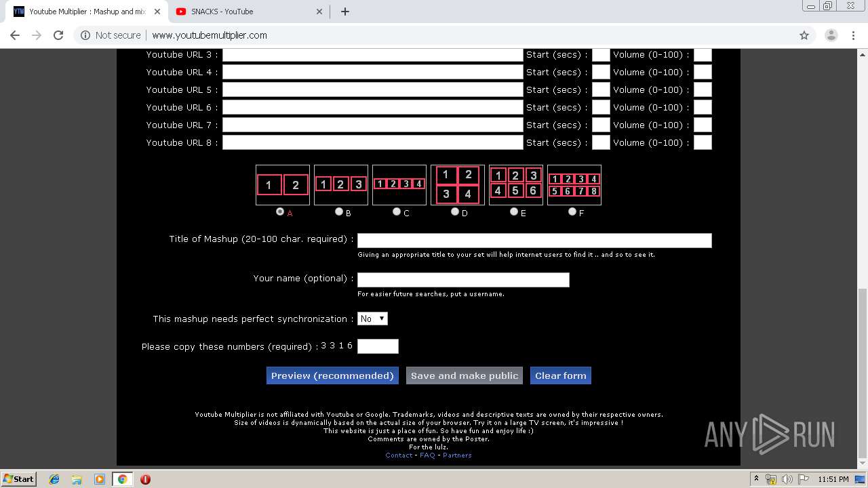Click Save and make public button
Viewport: 868px width, 488px height.
465,375
